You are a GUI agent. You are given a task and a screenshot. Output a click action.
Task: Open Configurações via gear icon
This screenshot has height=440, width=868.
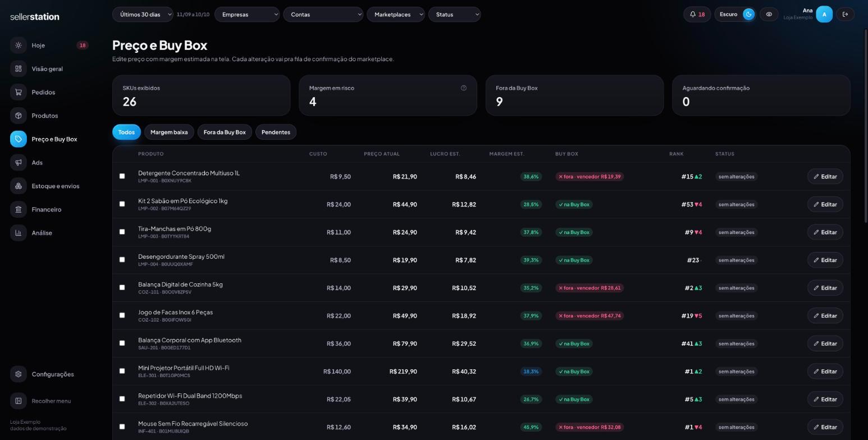[x=19, y=374]
